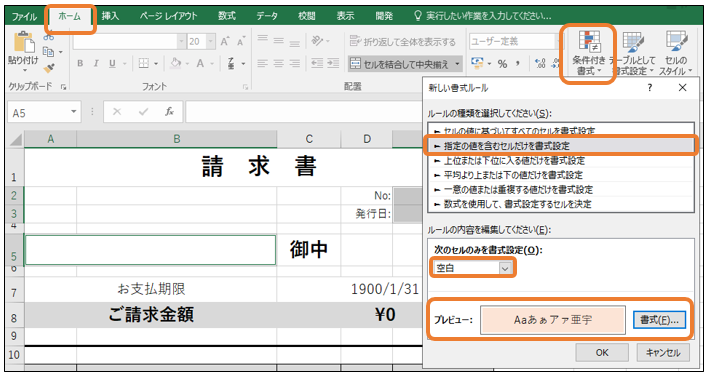708x378 pixels.
Task: Toggle Bold formatting
Action: click(80, 64)
